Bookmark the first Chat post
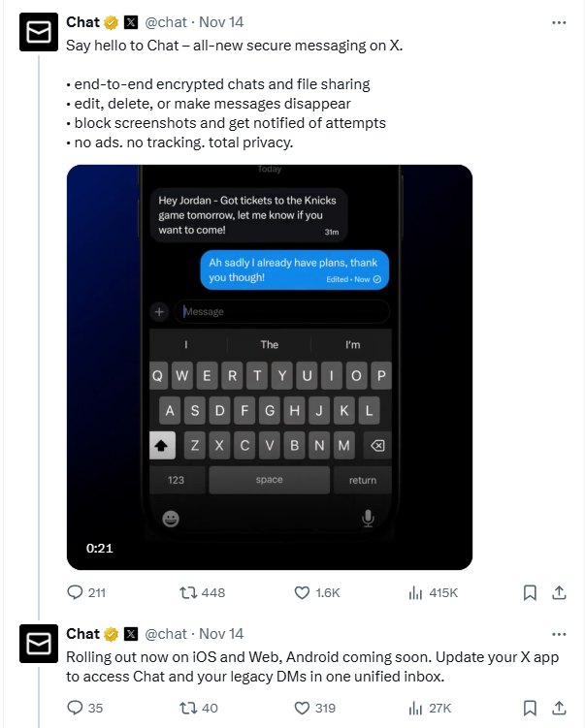Screen dimensions: 585x728 530,592
